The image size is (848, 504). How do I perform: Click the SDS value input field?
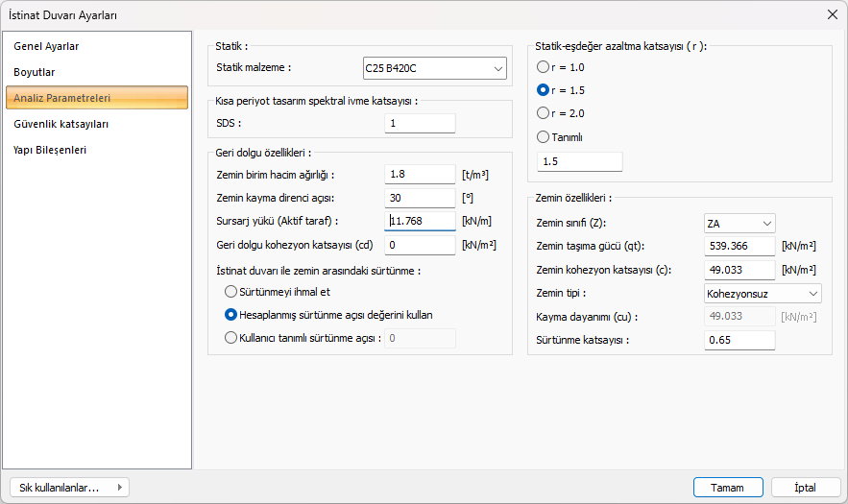click(419, 123)
